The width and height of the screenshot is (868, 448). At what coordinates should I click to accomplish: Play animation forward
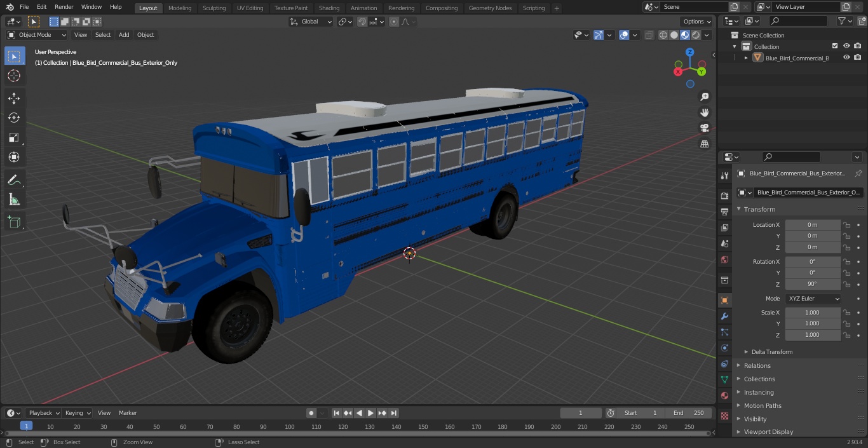[370, 413]
